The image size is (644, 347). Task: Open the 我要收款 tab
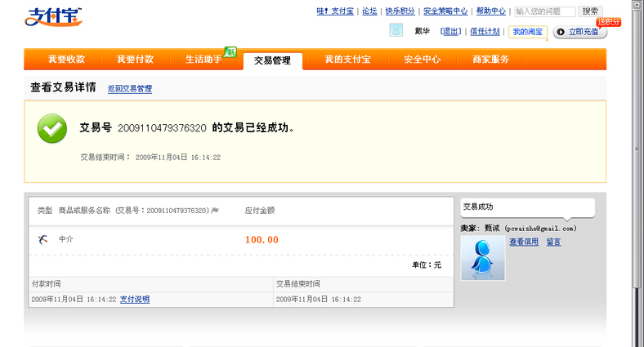coord(66,60)
